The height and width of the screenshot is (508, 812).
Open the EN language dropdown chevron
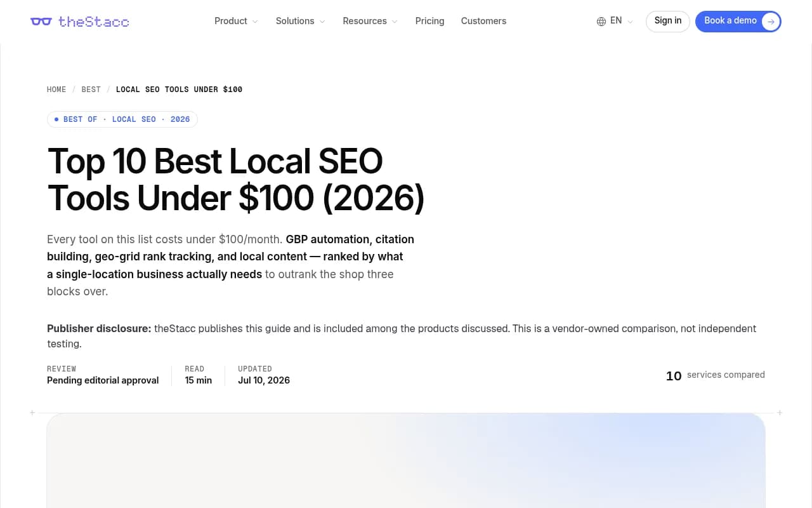point(630,22)
